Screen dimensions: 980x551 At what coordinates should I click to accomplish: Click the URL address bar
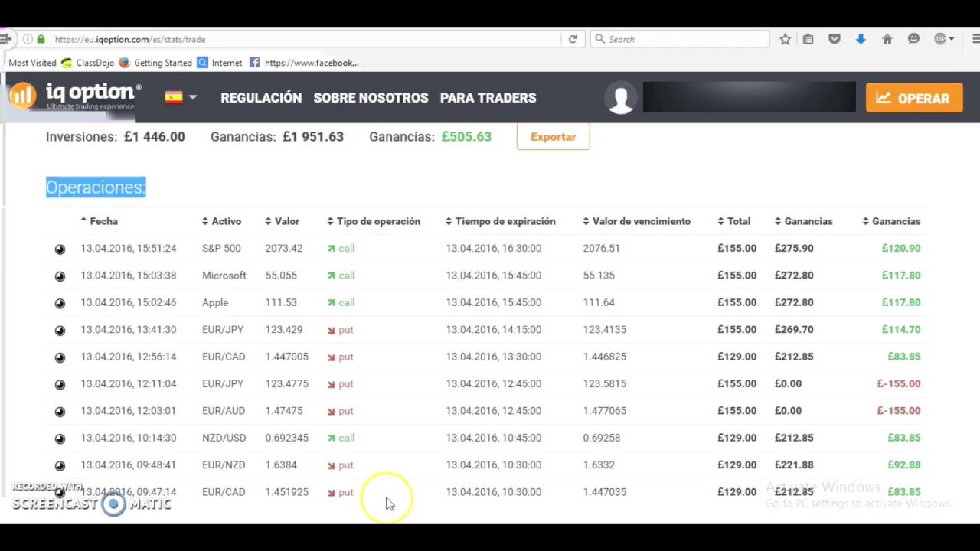click(x=306, y=39)
